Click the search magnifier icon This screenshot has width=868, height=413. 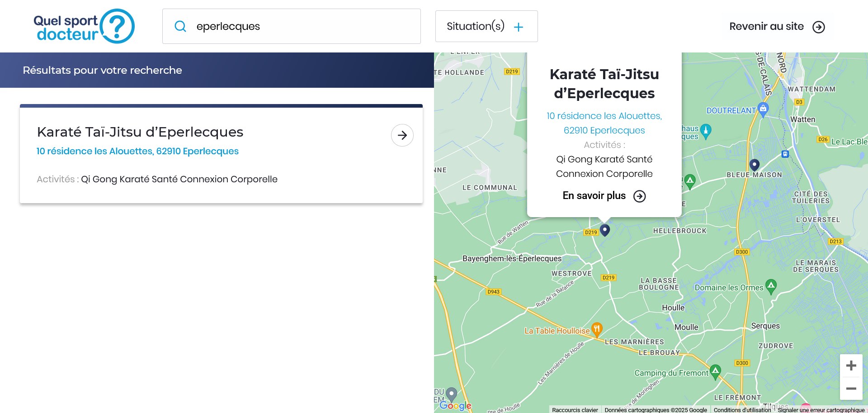coord(180,26)
